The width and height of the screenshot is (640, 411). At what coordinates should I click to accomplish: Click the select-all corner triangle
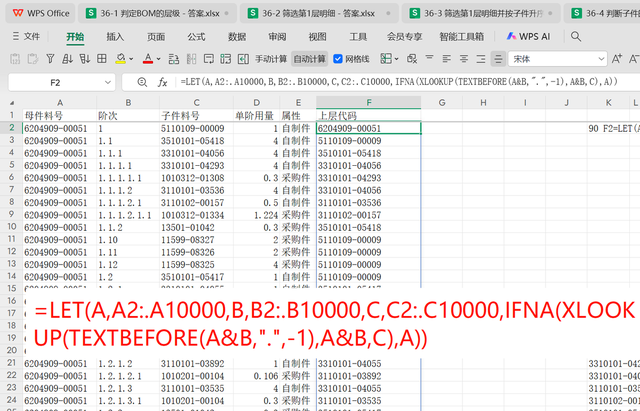11,103
